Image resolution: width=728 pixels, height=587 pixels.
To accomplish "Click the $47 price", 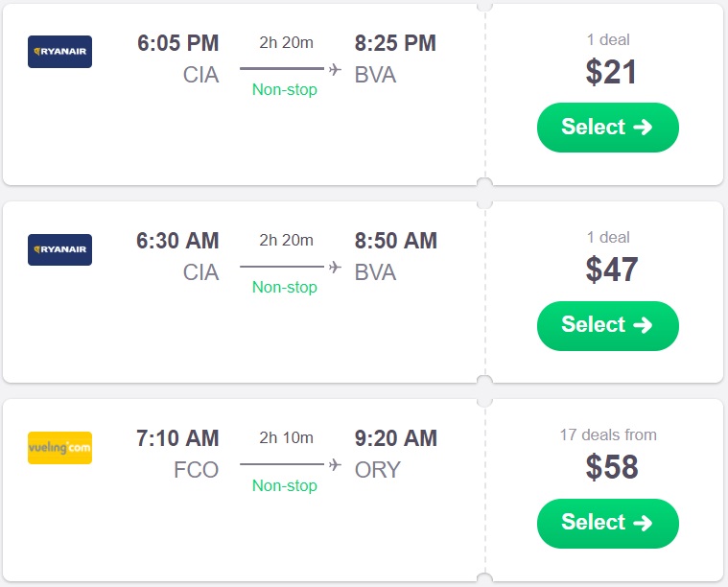I will (x=611, y=270).
